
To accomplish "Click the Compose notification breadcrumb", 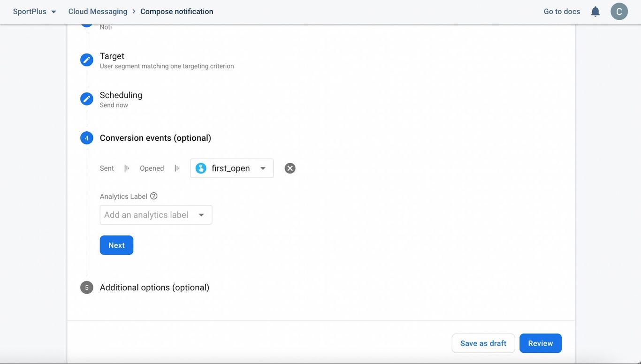I will (x=176, y=11).
